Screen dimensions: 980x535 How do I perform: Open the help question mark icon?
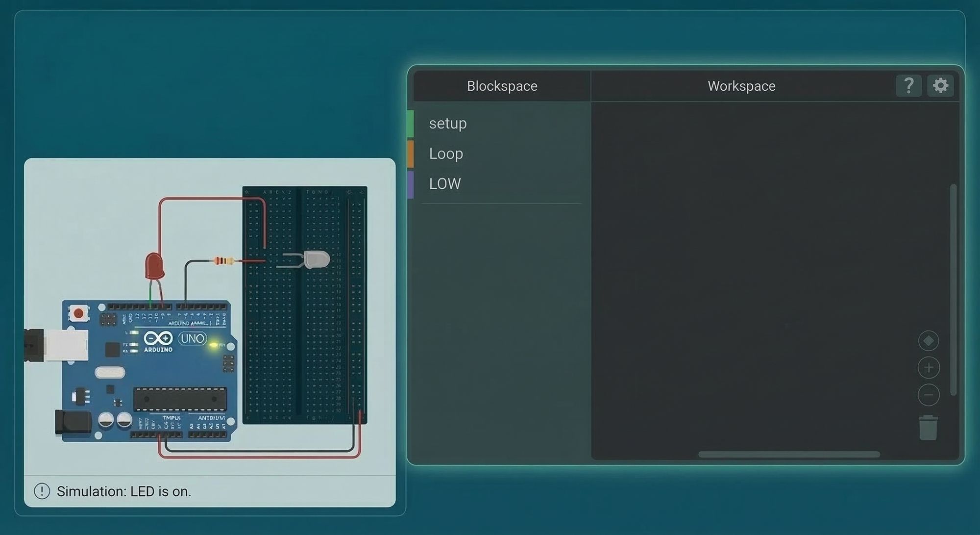point(908,86)
